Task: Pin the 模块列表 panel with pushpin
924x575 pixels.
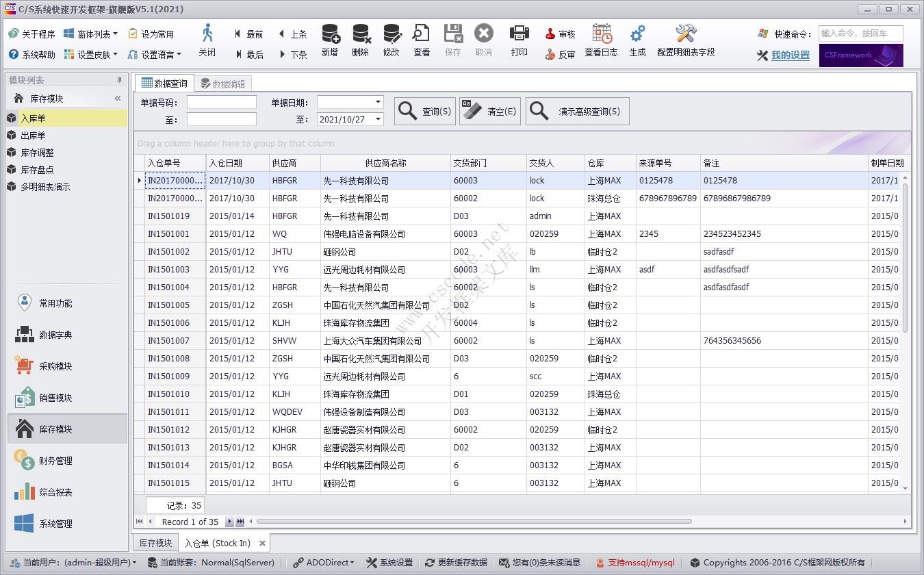Action: pyautogui.click(x=119, y=81)
